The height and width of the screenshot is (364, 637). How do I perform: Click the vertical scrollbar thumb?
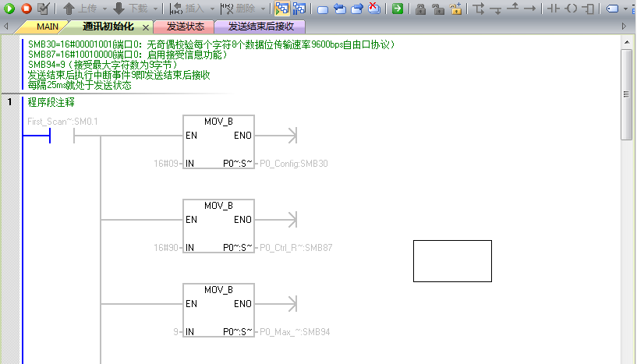coord(626,94)
